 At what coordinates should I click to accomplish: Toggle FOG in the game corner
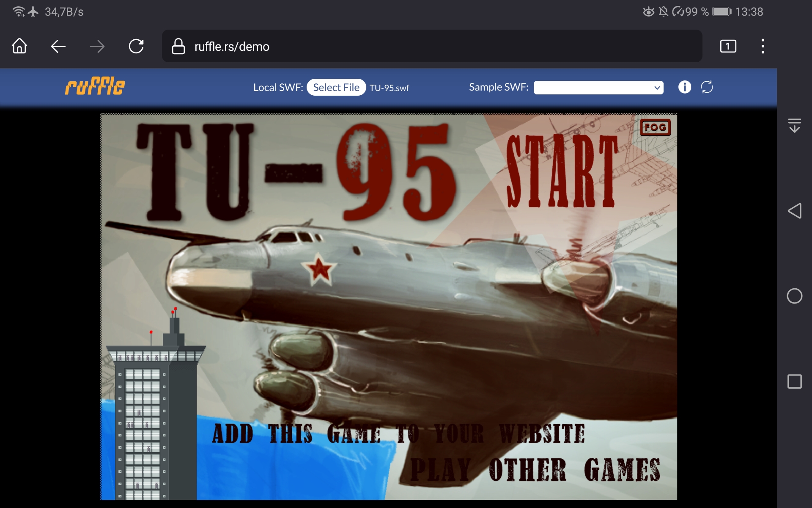[656, 127]
